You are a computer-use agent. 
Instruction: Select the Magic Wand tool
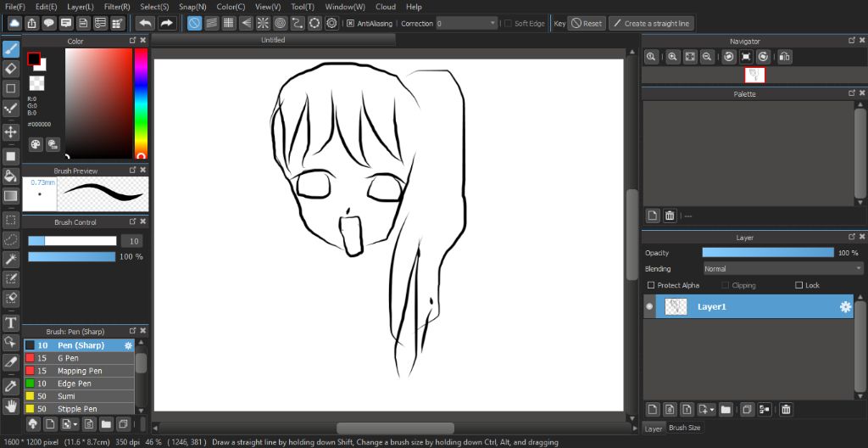[x=11, y=259]
